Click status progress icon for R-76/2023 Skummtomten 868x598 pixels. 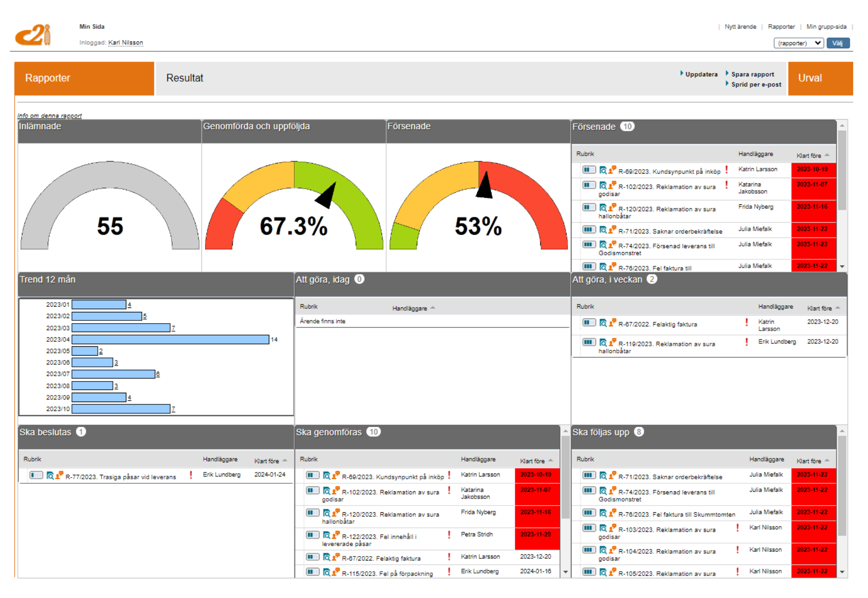pyautogui.click(x=589, y=512)
